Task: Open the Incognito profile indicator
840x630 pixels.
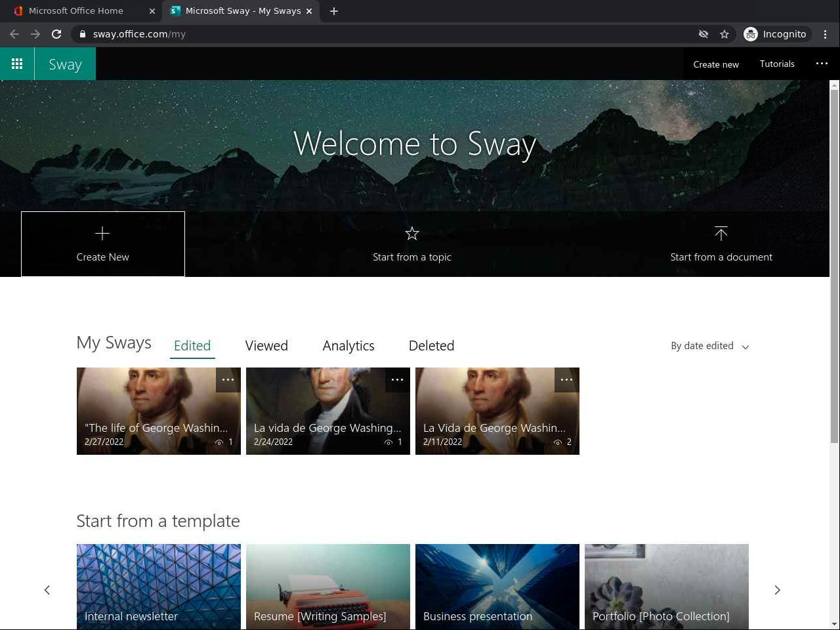Action: (776, 34)
